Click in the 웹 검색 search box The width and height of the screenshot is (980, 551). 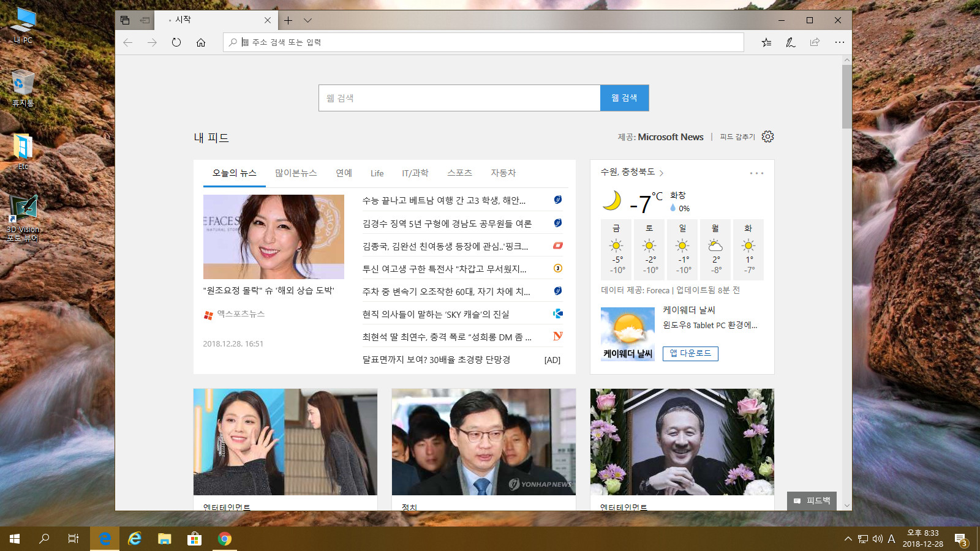(x=459, y=98)
